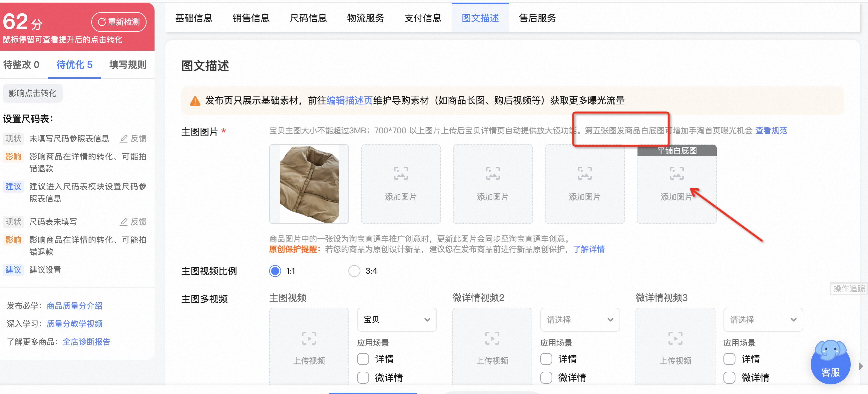
Task: Check 详情 under 主图视频 应用场景
Action: pyautogui.click(x=363, y=359)
